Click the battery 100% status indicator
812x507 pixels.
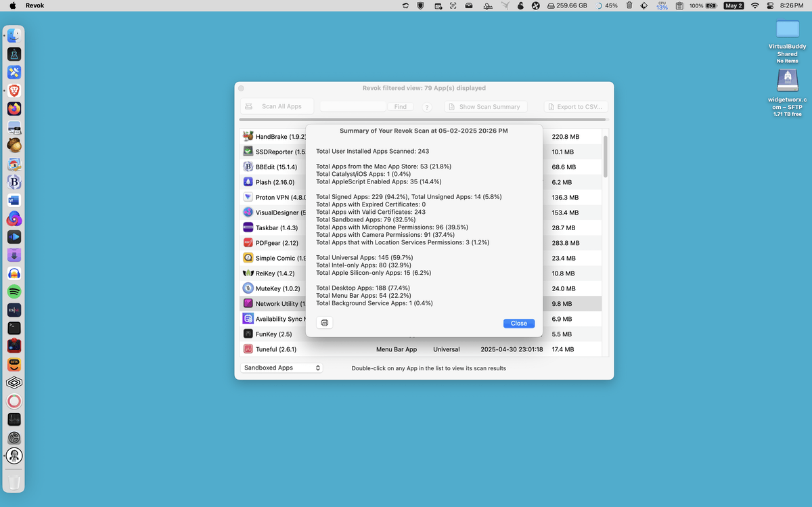(704, 5)
